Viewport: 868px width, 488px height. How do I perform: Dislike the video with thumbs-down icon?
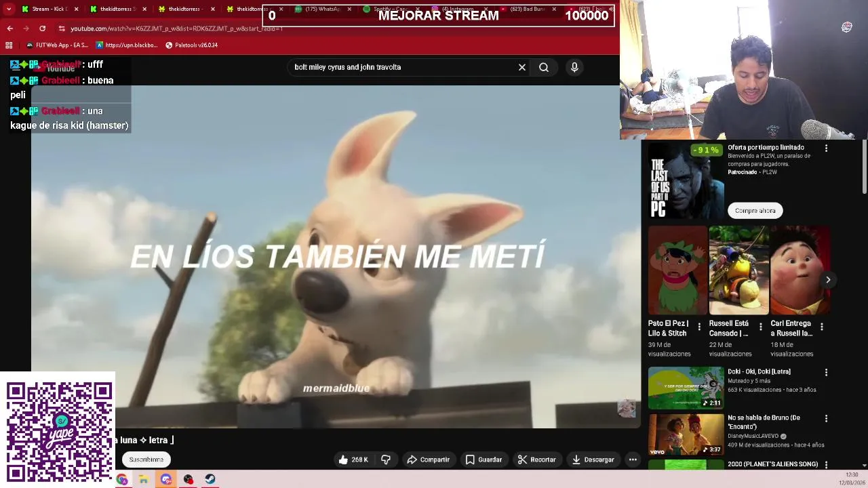(386, 460)
